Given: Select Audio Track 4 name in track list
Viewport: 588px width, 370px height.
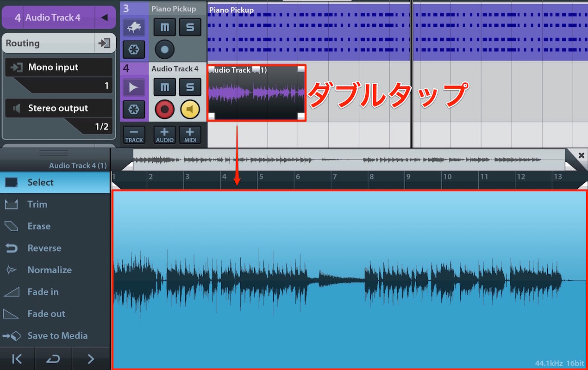Looking at the screenshot, I should [x=175, y=68].
